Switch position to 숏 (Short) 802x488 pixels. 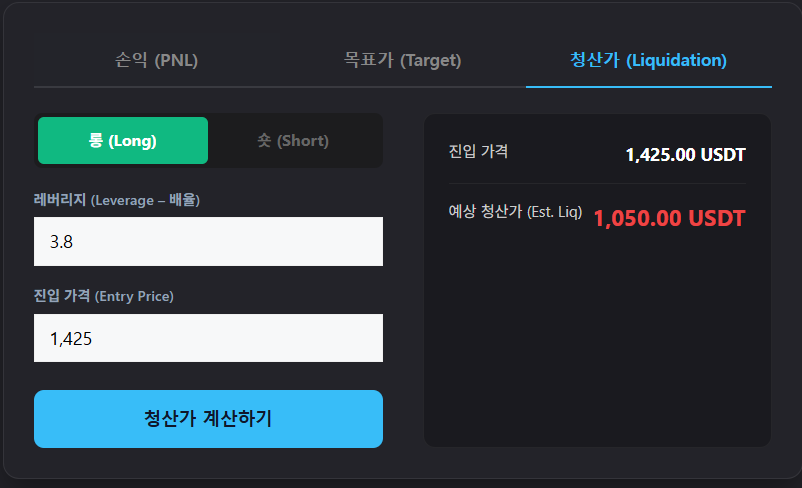[x=293, y=141]
